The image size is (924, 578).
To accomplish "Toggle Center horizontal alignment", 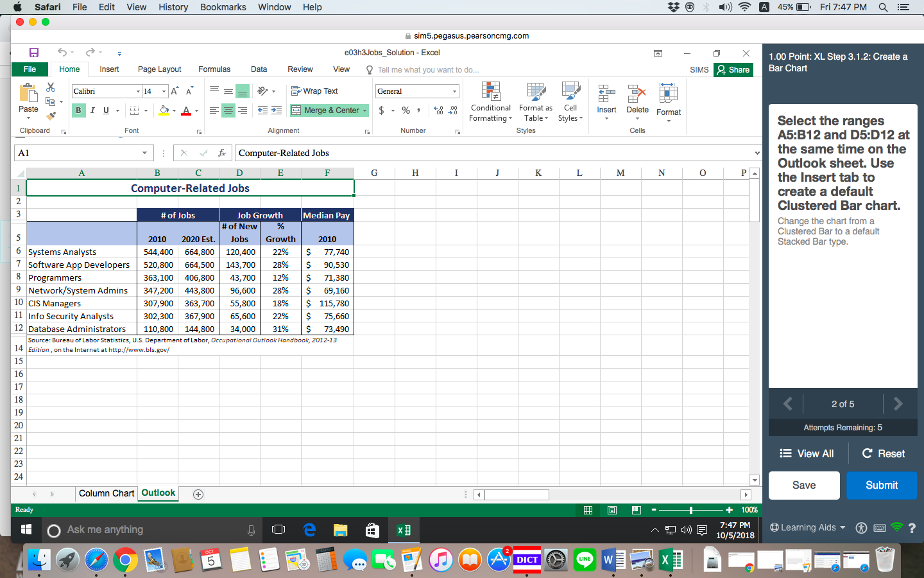I will [x=228, y=110].
